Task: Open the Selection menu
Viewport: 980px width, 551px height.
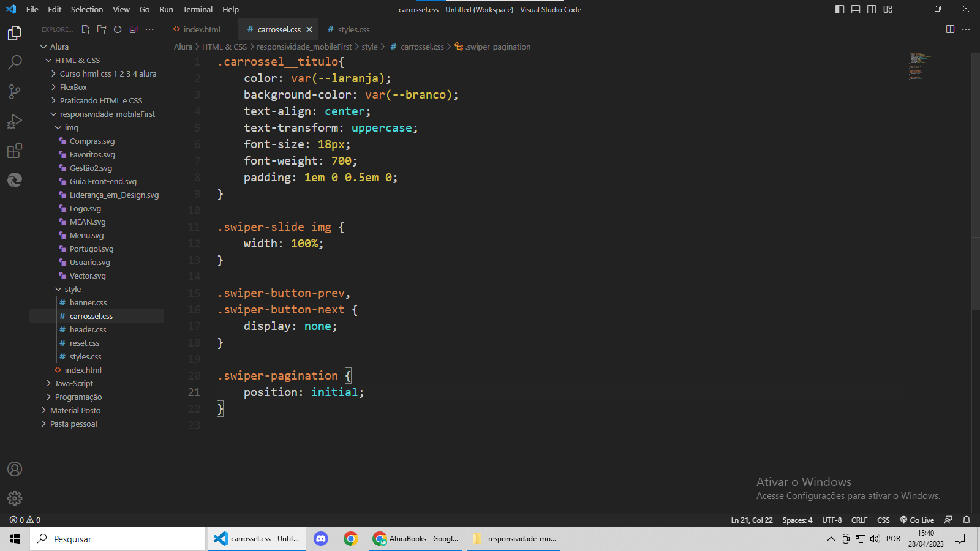Action: coord(87,9)
